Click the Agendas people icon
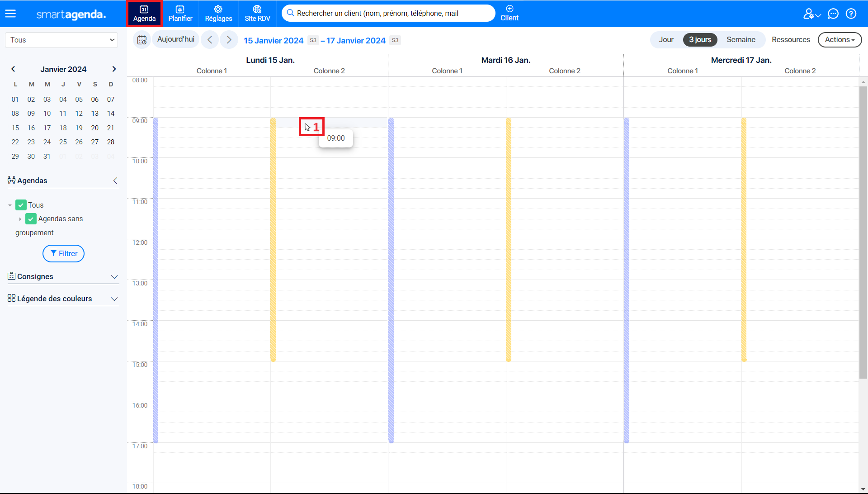The height and width of the screenshot is (494, 868). tap(12, 180)
